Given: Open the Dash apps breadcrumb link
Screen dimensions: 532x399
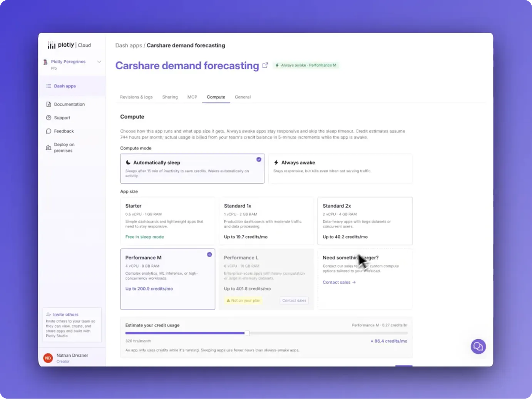Looking at the screenshot, I should [129, 45].
